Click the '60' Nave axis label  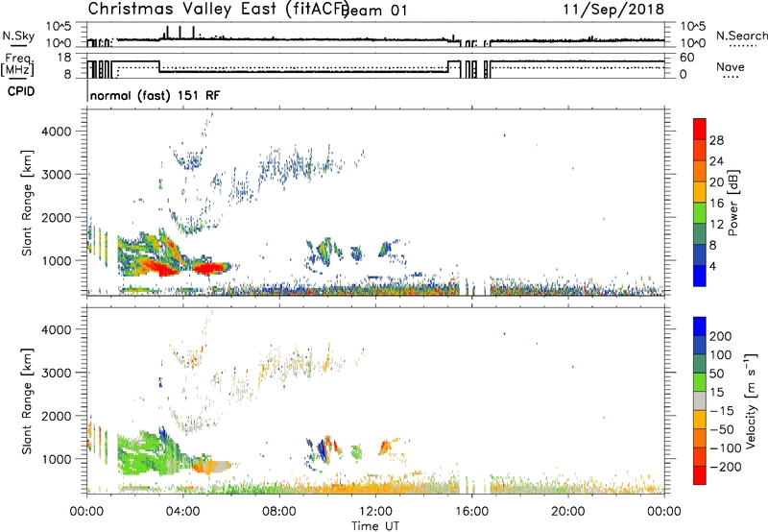point(687,58)
